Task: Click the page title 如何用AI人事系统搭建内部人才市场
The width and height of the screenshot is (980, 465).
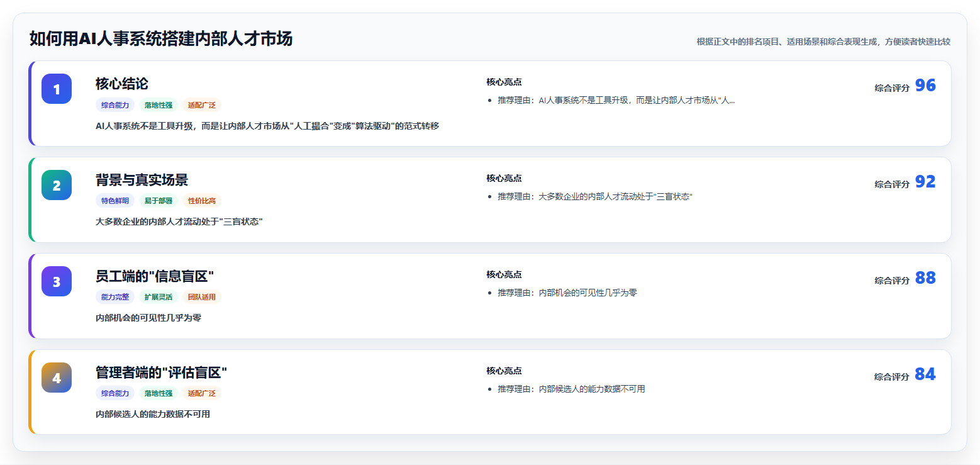Action: tap(161, 39)
